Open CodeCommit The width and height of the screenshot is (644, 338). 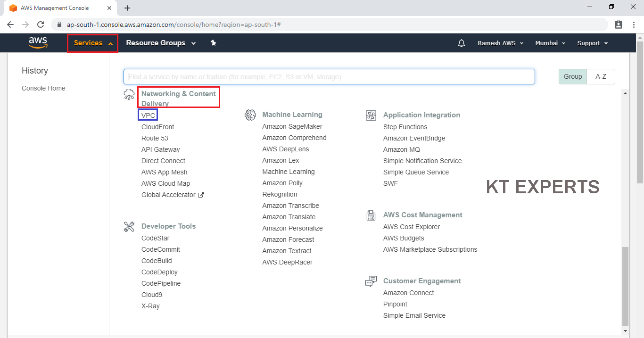[160, 249]
